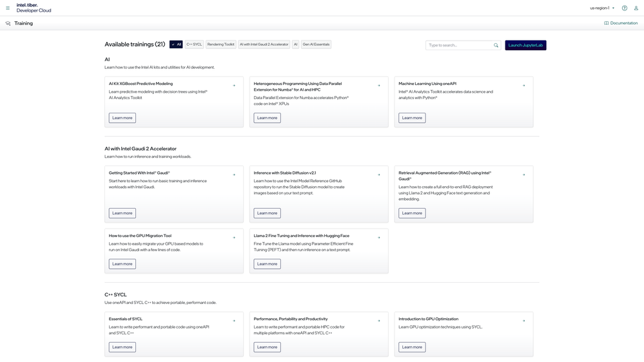Toggle the Rendering Toolkit filter chip
The image size is (644, 362).
[x=220, y=44]
